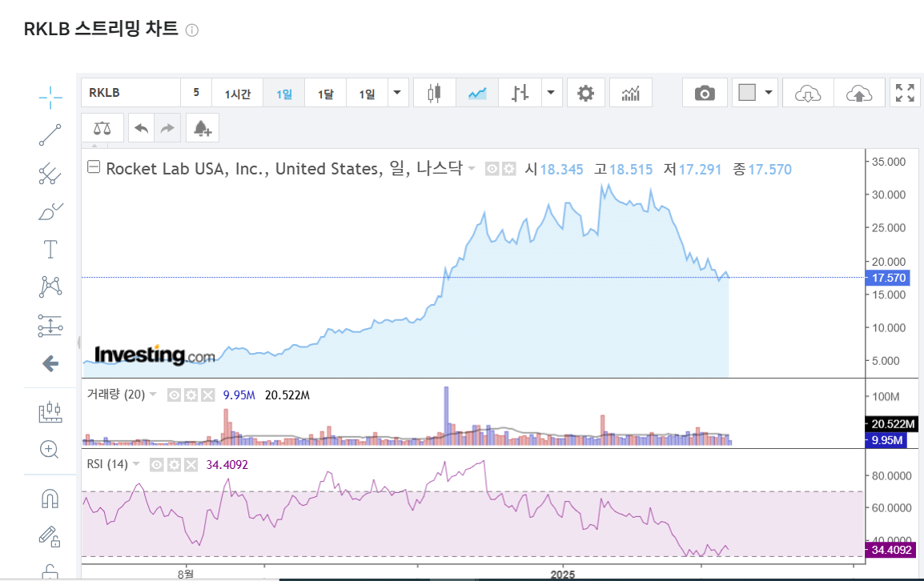Select the pitchfork drawing tool
This screenshot has width=924, height=581.
click(50, 174)
